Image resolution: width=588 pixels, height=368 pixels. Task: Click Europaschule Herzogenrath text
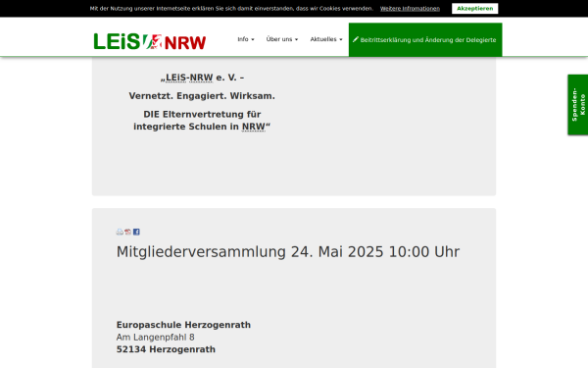coord(183,325)
